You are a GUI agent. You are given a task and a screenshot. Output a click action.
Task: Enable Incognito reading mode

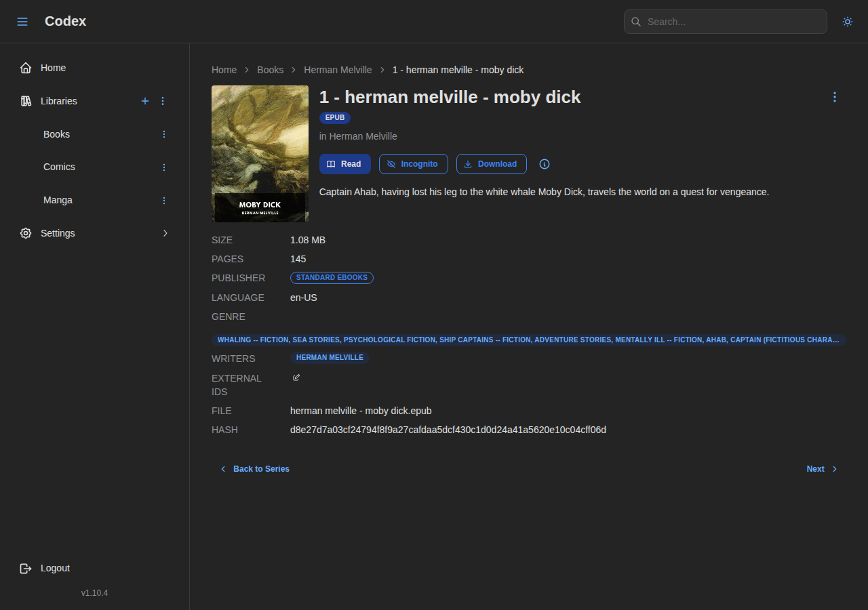tap(413, 164)
